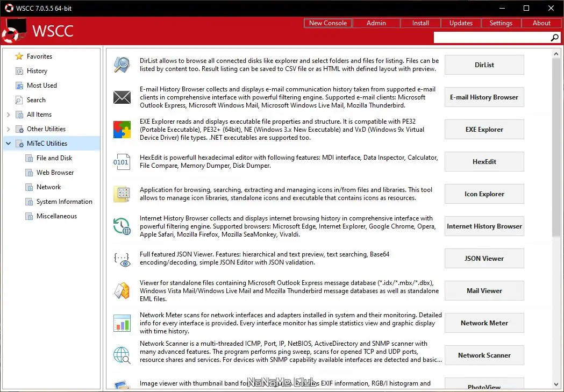
Task: Select Miscellaneous category
Action: (x=56, y=216)
